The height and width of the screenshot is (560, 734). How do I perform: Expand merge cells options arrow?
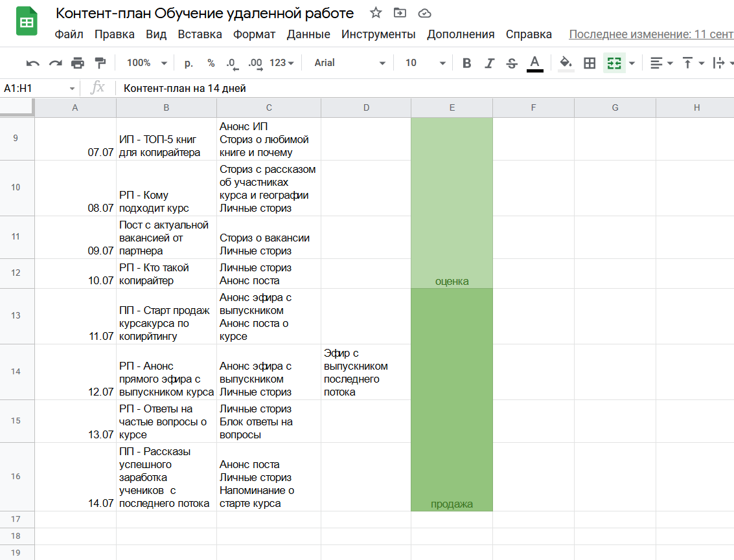pos(632,63)
